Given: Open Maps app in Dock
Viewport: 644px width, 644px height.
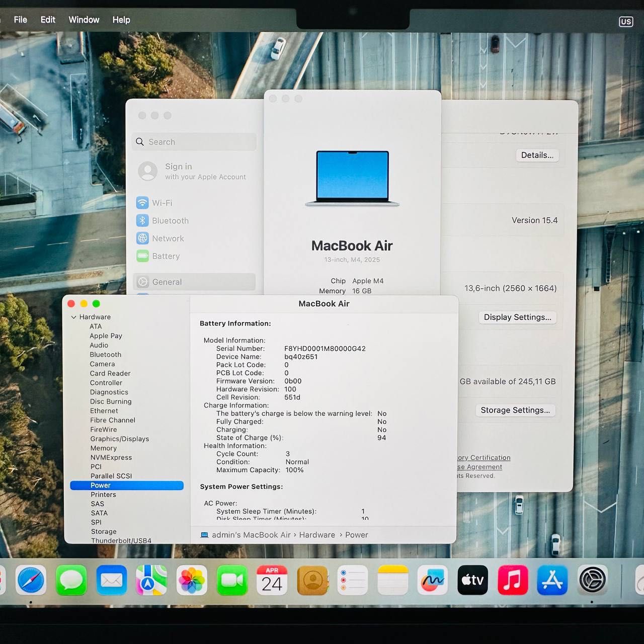Looking at the screenshot, I should (151, 580).
